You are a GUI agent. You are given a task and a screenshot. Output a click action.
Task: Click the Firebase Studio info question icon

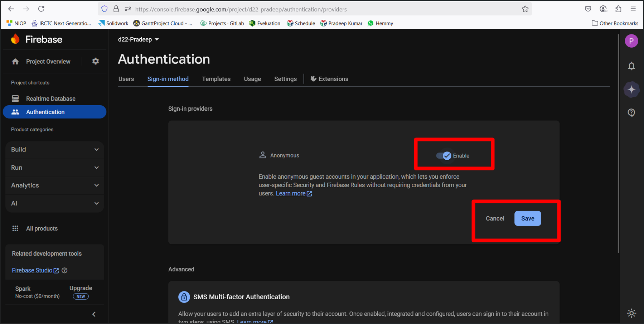(x=64, y=270)
